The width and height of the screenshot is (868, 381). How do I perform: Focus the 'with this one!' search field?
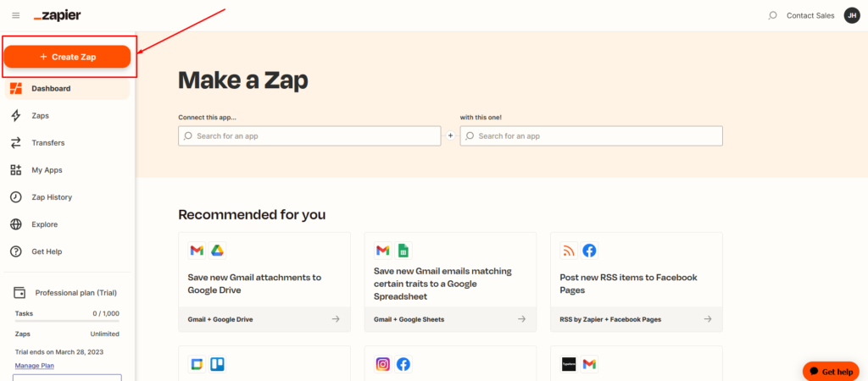click(x=591, y=136)
